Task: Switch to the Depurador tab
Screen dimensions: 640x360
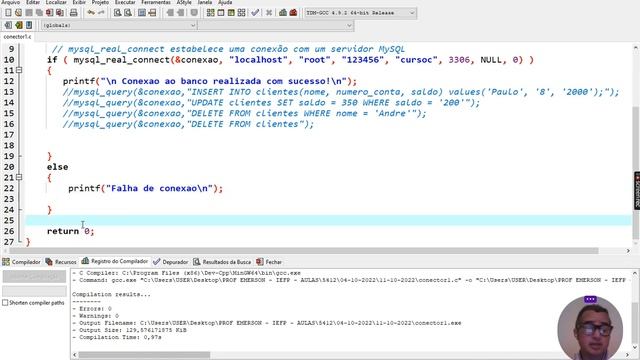Action: (x=171, y=262)
